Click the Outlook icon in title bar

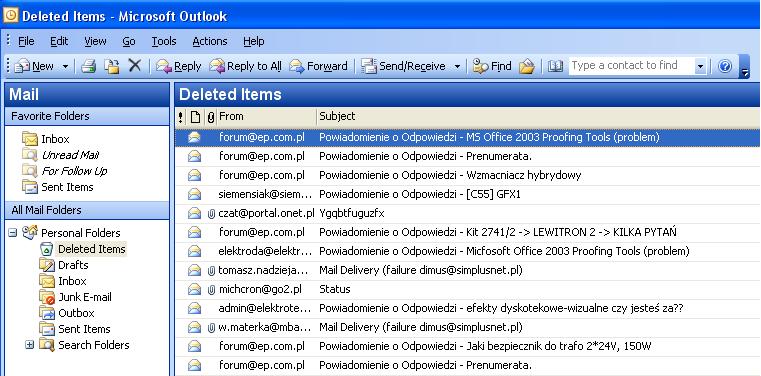tap(11, 16)
